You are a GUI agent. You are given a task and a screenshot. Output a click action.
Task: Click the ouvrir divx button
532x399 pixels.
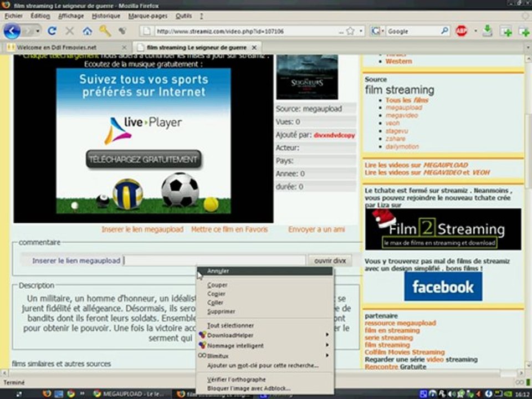tap(330, 260)
